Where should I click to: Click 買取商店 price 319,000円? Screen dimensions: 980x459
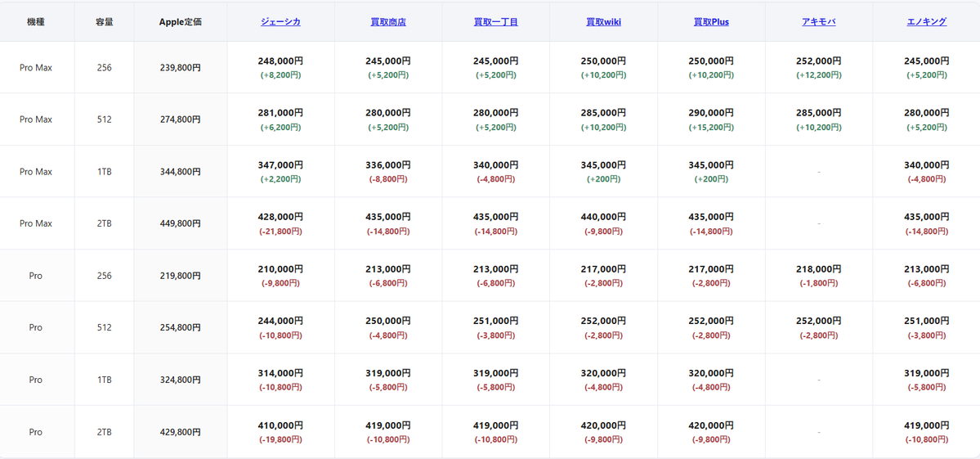[388, 373]
